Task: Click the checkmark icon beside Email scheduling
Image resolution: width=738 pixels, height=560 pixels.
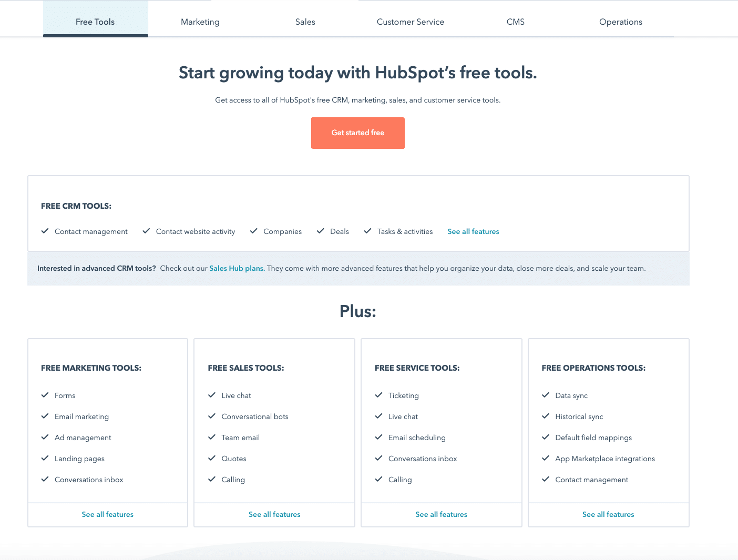Action: pyautogui.click(x=379, y=437)
